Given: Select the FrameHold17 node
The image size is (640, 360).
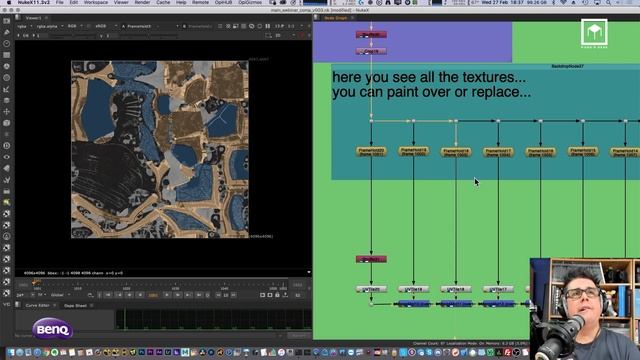Looking at the screenshot, I should 498,152.
